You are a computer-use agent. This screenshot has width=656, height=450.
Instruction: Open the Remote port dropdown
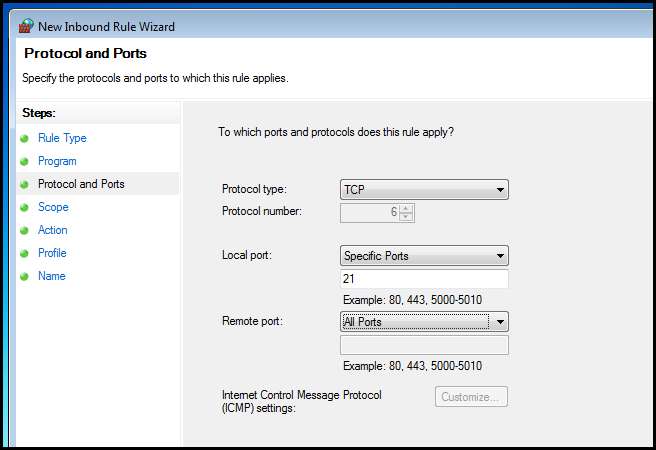click(424, 321)
